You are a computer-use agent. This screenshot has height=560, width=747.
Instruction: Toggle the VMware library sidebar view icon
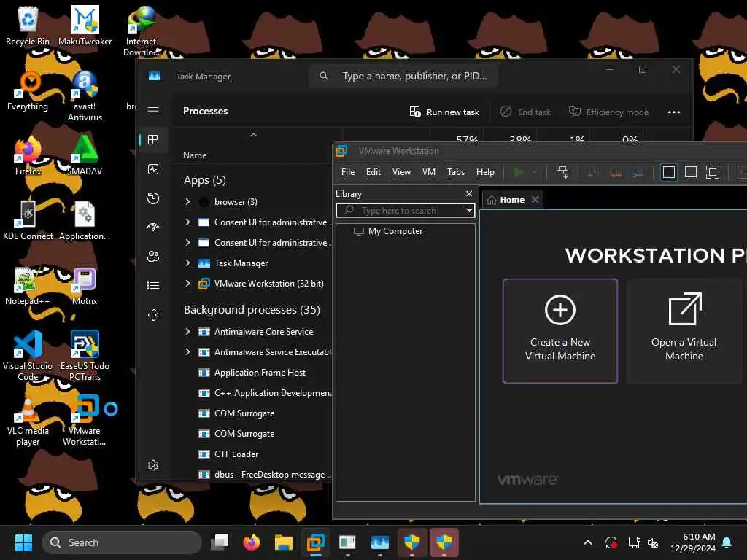[x=669, y=172]
